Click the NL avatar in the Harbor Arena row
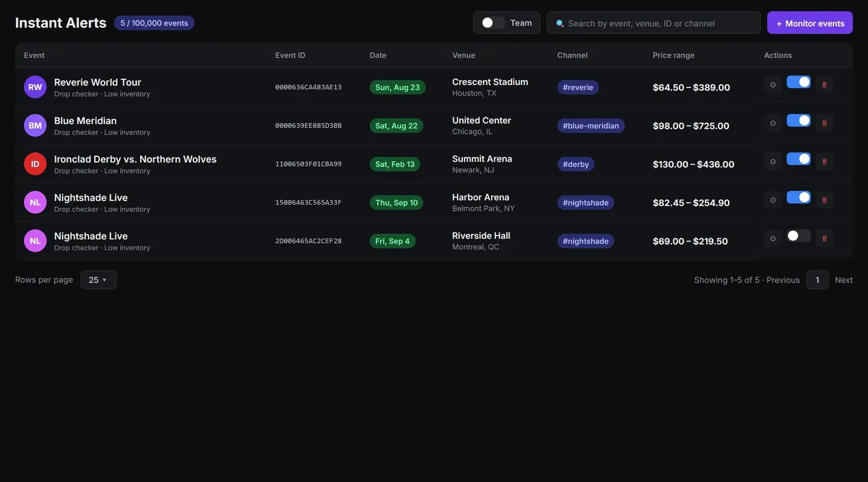Image resolution: width=868 pixels, height=482 pixels. (x=35, y=202)
